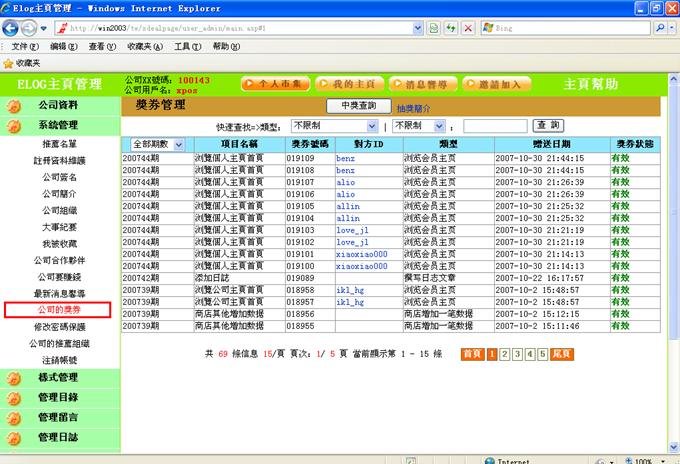This screenshot has width=680, height=464.
Task: Click the 公司資料 sidebar icon
Action: (x=15, y=105)
